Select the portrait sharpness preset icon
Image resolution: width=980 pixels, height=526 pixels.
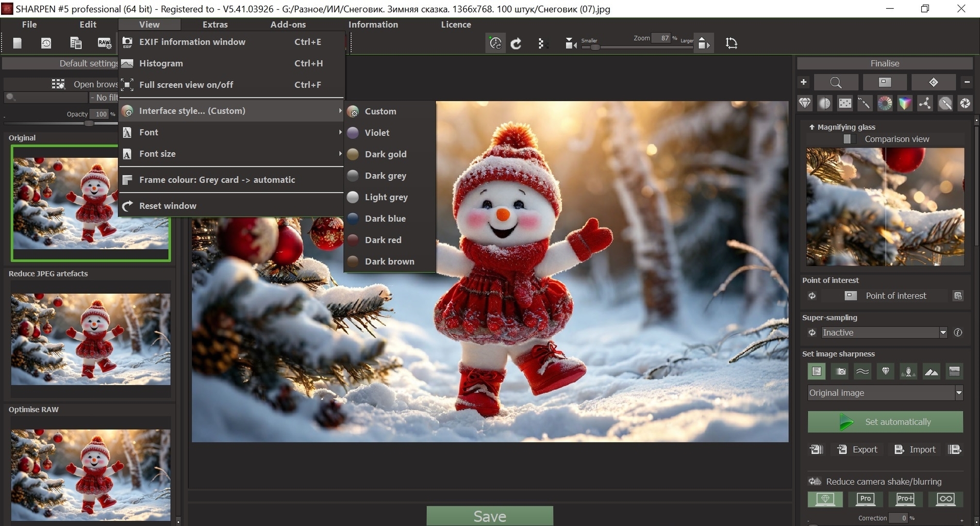(908, 371)
